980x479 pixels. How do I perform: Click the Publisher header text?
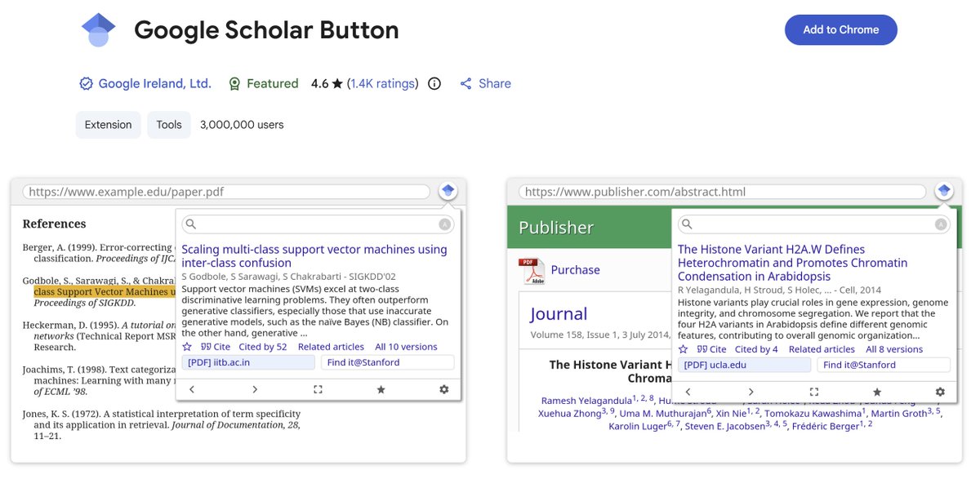coord(556,228)
